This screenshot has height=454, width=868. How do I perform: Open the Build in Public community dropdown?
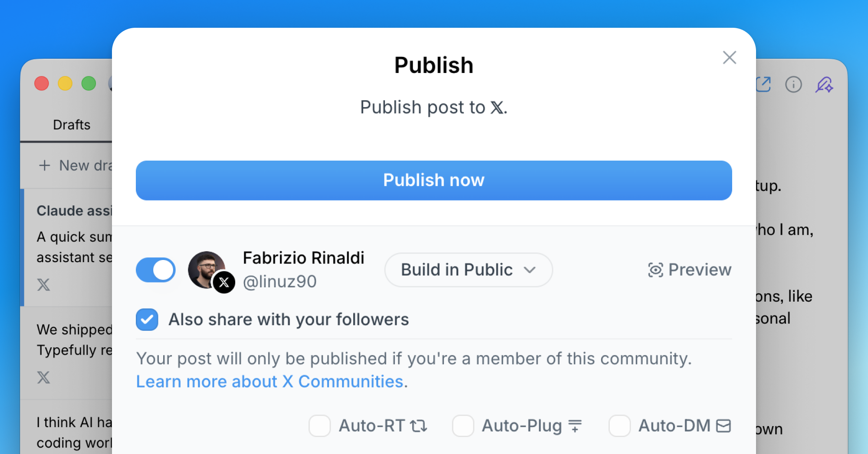pos(468,270)
